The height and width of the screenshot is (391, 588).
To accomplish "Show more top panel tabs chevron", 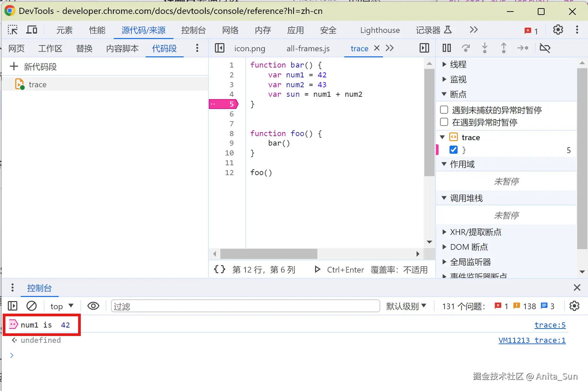I will (x=474, y=30).
